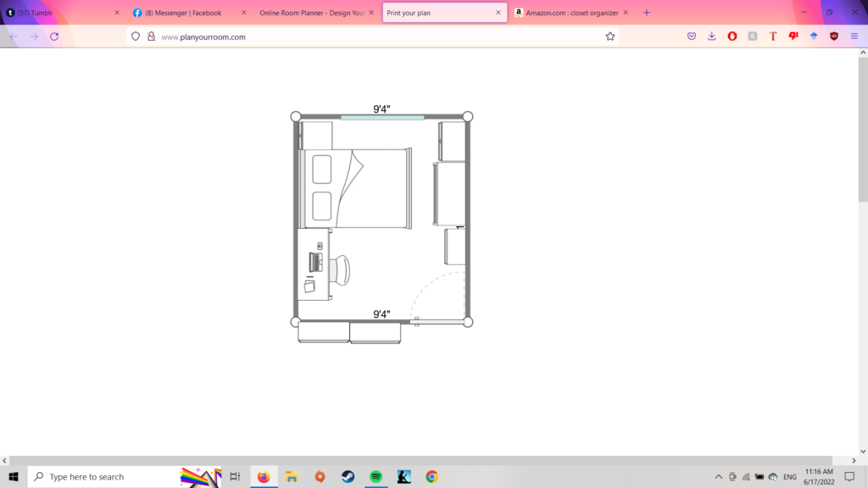The width and height of the screenshot is (868, 488).
Task: Show browser downloads panel
Action: click(712, 36)
